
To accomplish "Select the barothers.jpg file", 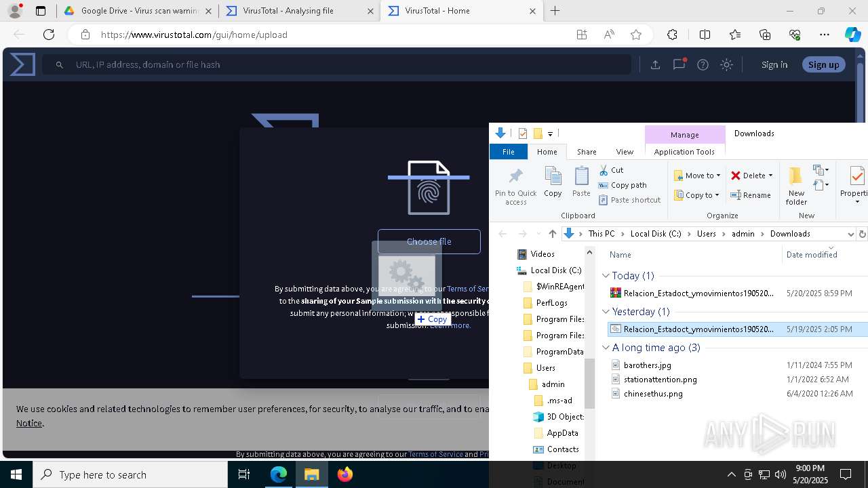I will [648, 365].
